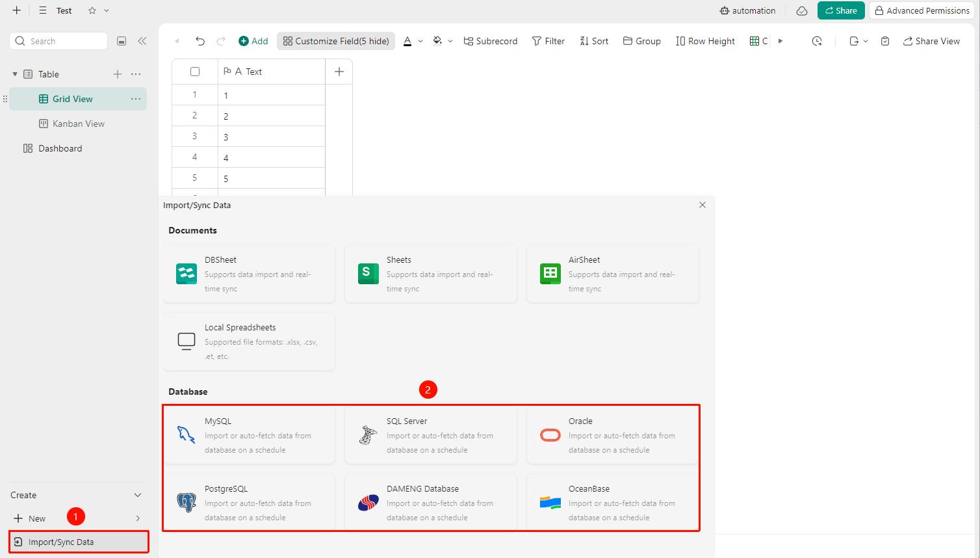This screenshot has height=558, width=980.
Task: Expand the New submenu arrow
Action: pos(138,518)
